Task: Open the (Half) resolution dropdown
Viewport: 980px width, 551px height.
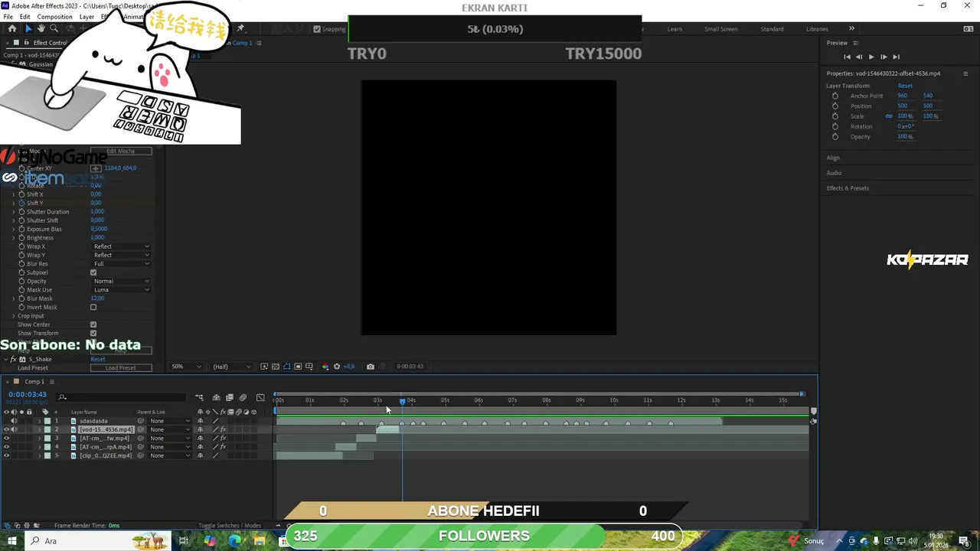Action: [232, 367]
